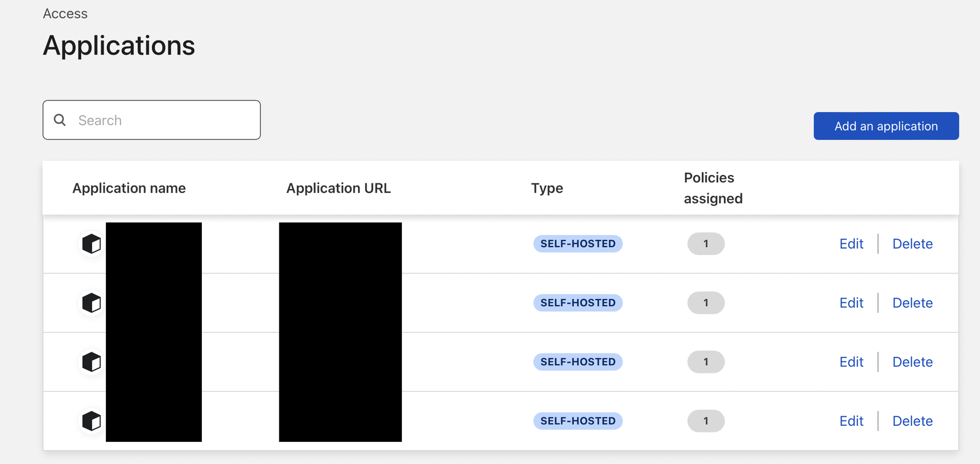Open Edit for the third application
This screenshot has width=980, height=464.
pos(851,362)
